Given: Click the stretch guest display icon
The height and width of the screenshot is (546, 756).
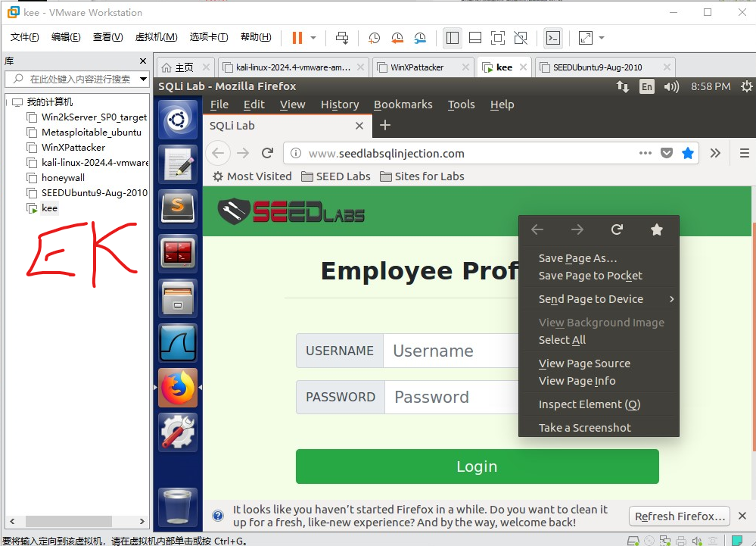Looking at the screenshot, I should tap(585, 38).
